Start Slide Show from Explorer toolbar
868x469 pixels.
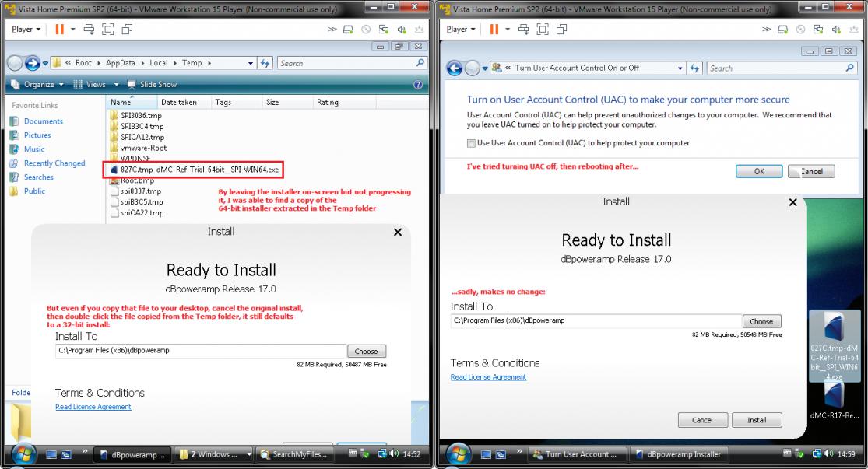pos(153,85)
